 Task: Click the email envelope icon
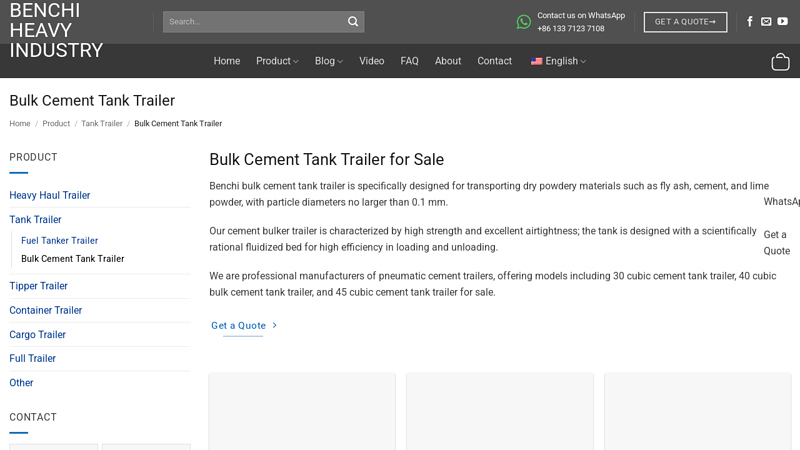[766, 21]
